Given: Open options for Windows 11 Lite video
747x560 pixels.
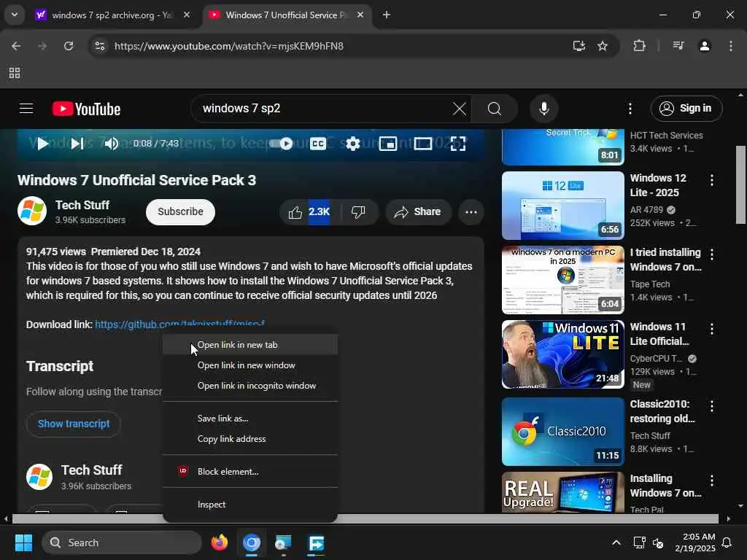Looking at the screenshot, I should click(712, 329).
